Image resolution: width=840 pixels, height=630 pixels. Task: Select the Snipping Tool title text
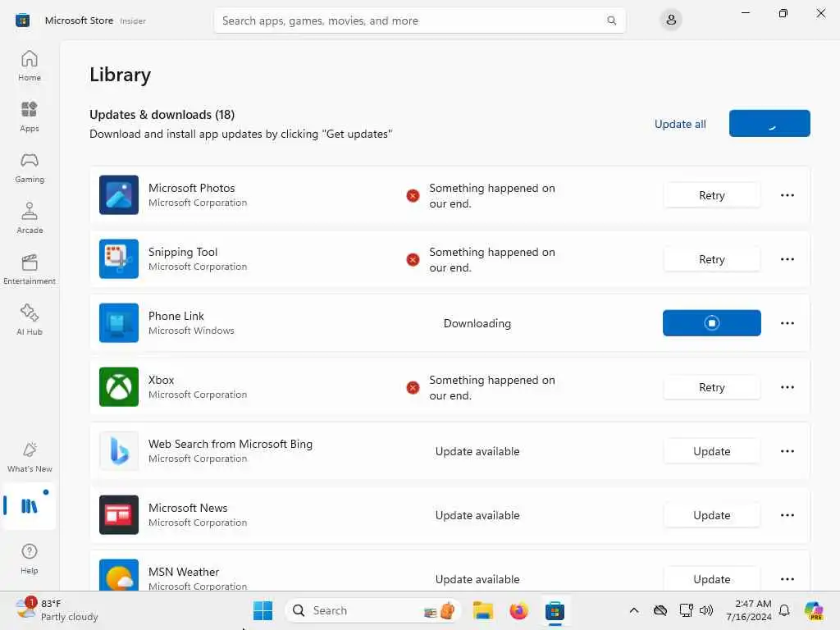(x=183, y=252)
